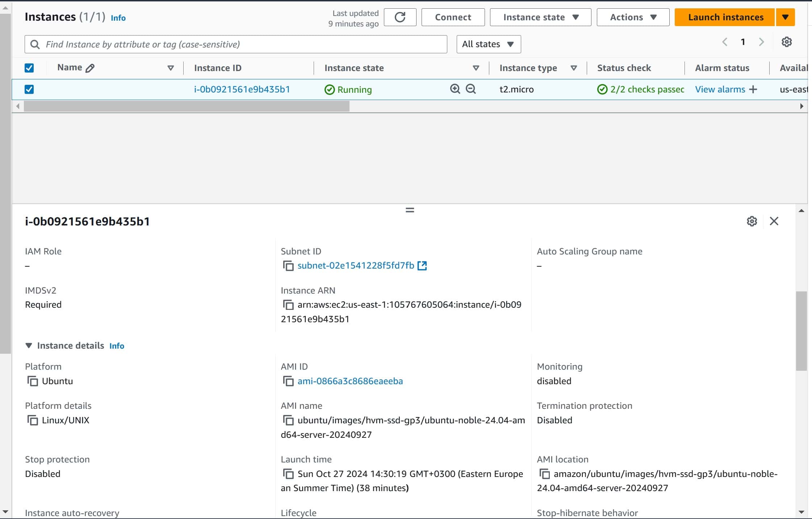Image resolution: width=812 pixels, height=519 pixels.
Task: Open the Instance state menu
Action: [539, 17]
